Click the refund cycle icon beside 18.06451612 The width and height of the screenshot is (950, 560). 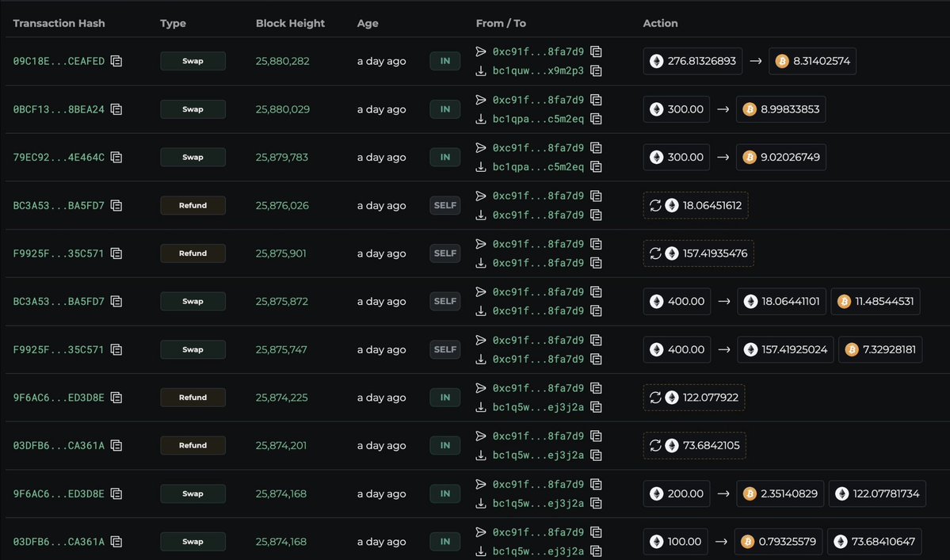(655, 206)
